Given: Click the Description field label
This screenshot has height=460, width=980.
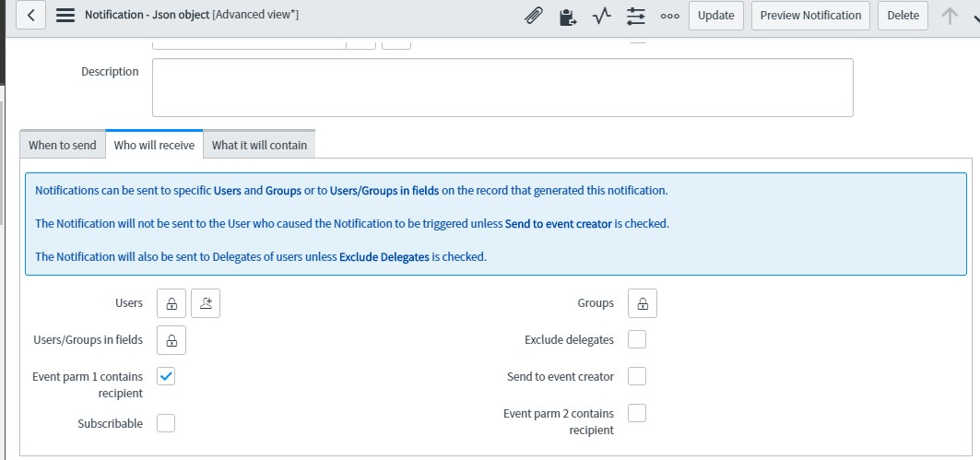Looking at the screenshot, I should point(110,71).
